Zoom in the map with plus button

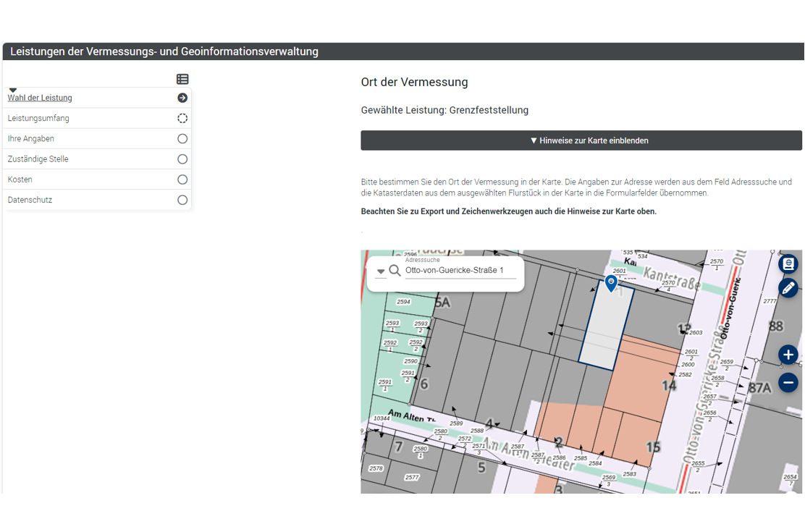click(788, 355)
